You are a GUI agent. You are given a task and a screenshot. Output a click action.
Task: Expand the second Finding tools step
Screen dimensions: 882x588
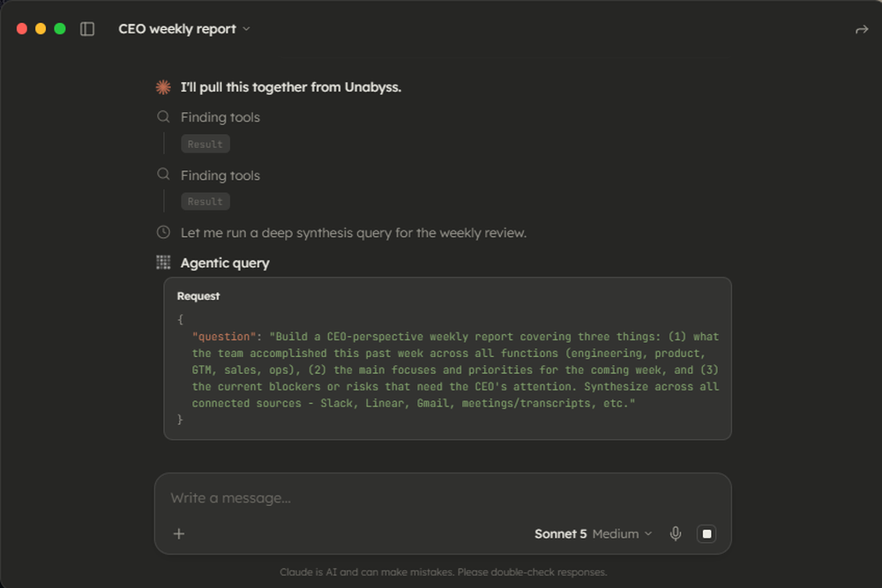[x=220, y=175]
